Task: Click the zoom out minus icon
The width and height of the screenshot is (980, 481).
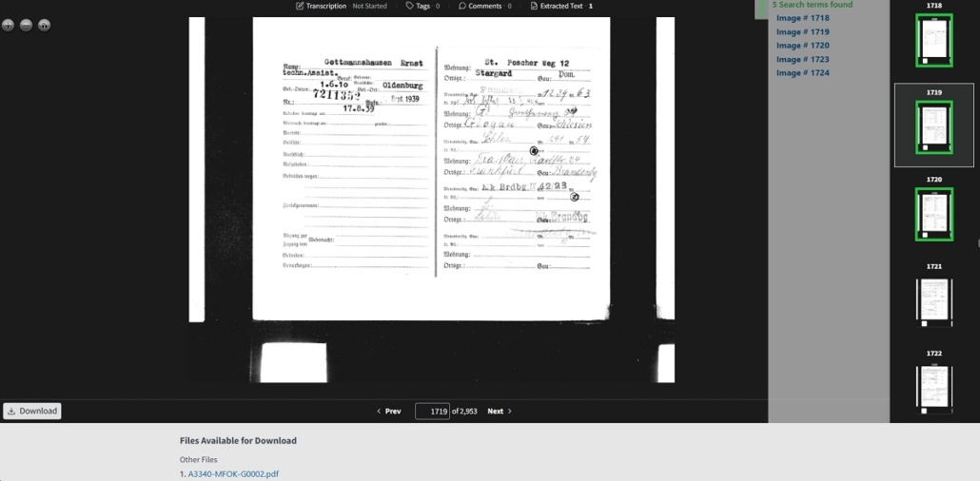Action: 26,25
